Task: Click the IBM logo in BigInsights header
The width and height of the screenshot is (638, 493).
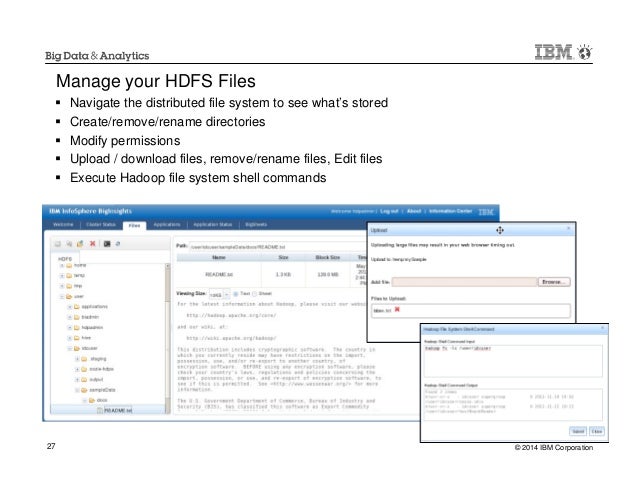Action: click(x=486, y=212)
